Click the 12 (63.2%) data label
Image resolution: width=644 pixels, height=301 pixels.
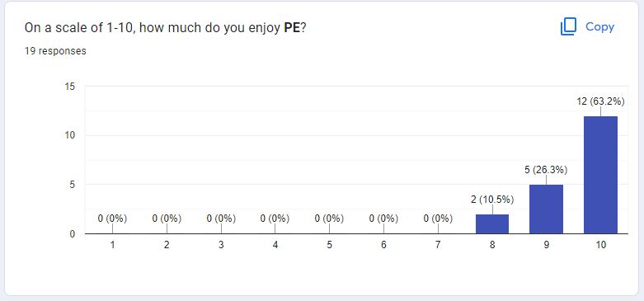[x=600, y=101]
